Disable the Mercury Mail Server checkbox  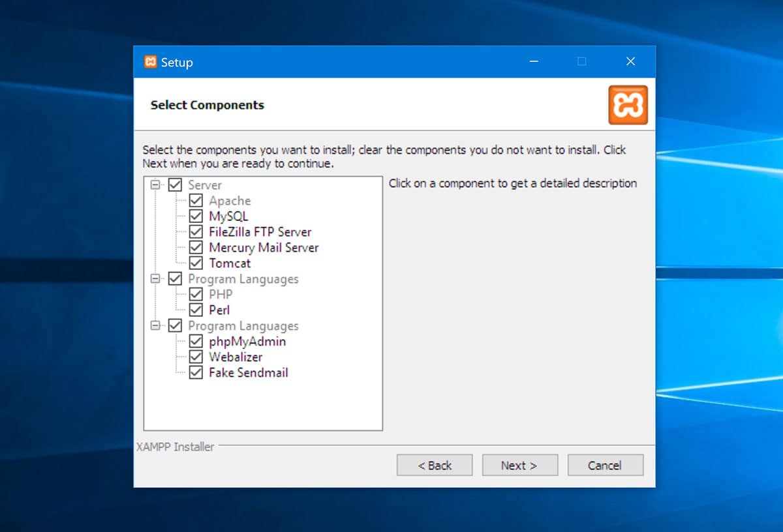[x=196, y=248]
